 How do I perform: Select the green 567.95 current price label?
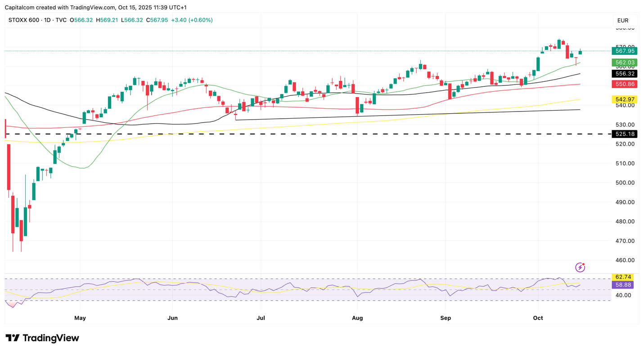click(624, 51)
